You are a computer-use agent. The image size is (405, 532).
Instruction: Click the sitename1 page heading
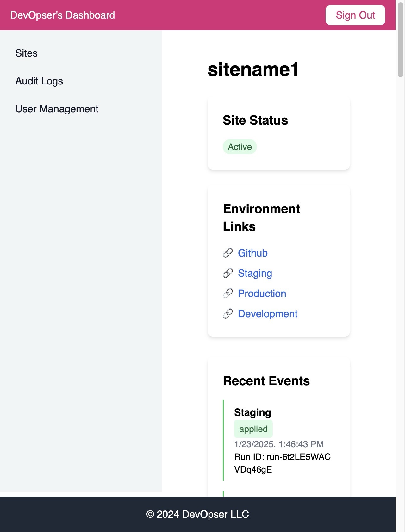[253, 70]
